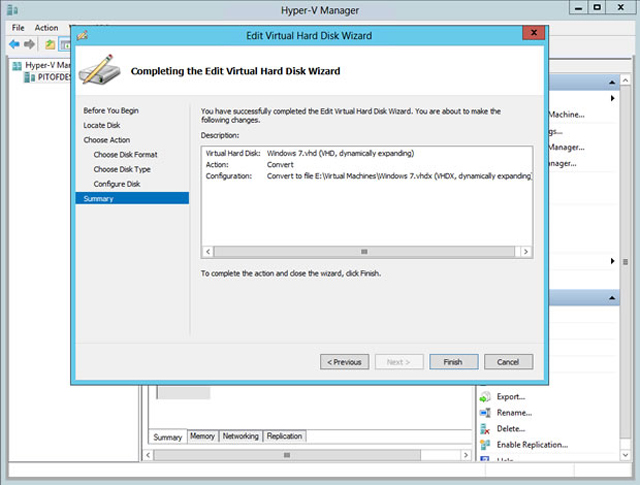
Task: Click Delete in the Actions pane
Action: coord(511,429)
